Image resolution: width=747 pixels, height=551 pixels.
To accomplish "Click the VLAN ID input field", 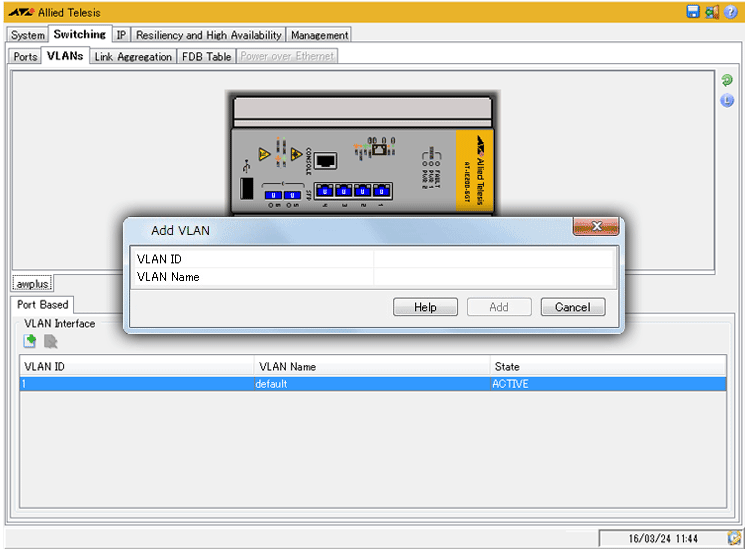I will 495,259.
